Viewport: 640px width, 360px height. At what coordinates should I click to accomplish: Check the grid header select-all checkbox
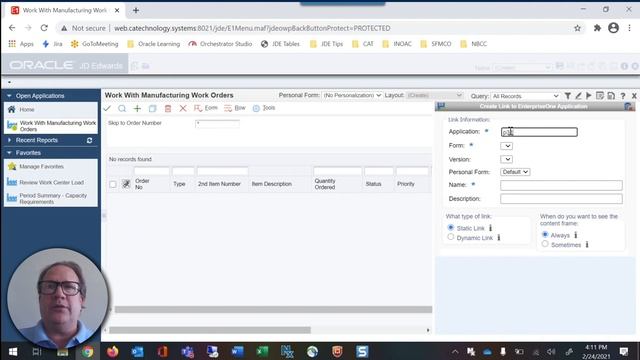113,184
